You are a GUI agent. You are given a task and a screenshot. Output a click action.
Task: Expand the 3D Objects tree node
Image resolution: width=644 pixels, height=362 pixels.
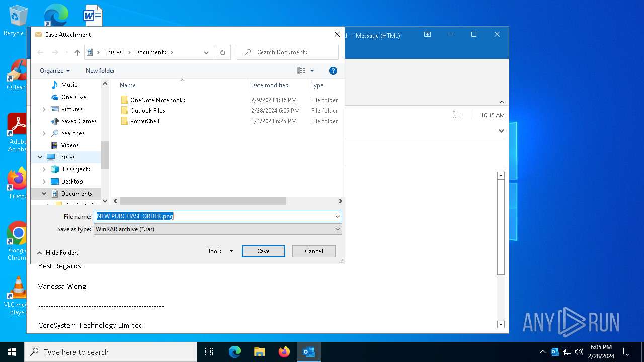coord(44,169)
